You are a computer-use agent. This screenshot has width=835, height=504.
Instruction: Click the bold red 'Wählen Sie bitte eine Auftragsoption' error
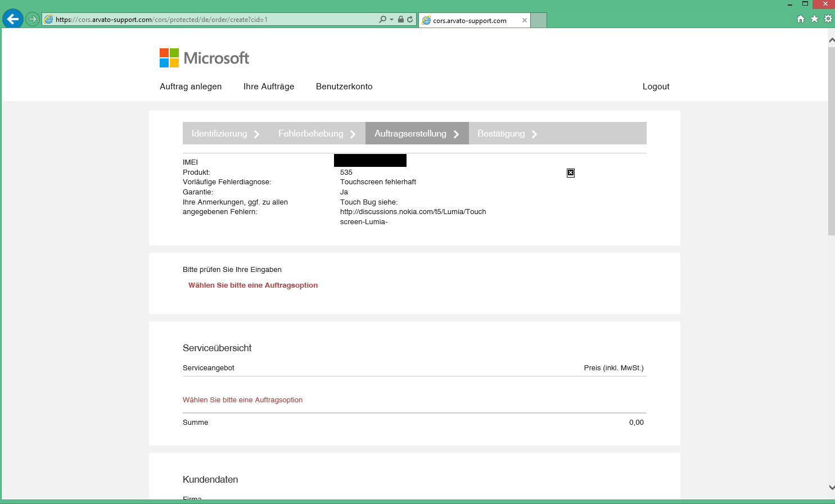point(253,285)
